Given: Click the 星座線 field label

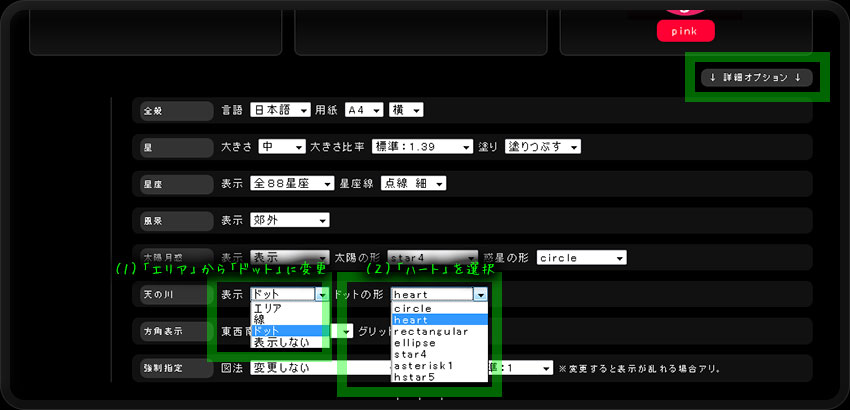Looking at the screenshot, I should click(x=357, y=184).
